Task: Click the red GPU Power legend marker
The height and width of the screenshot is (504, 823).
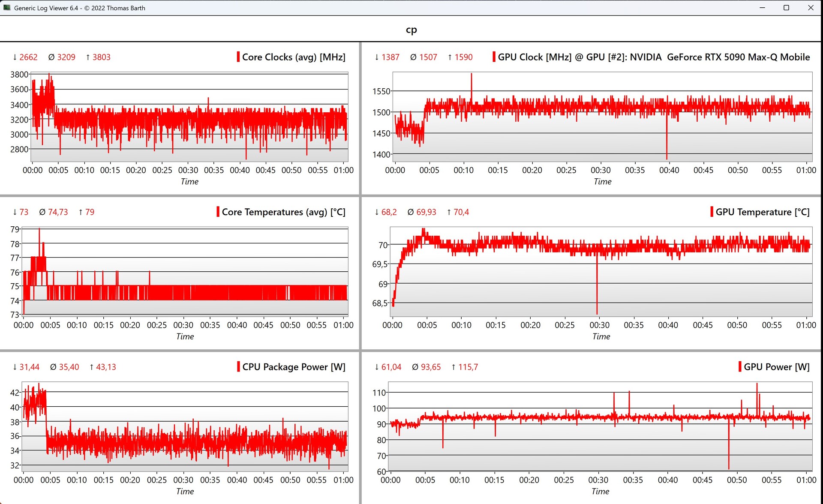Action: pos(740,367)
